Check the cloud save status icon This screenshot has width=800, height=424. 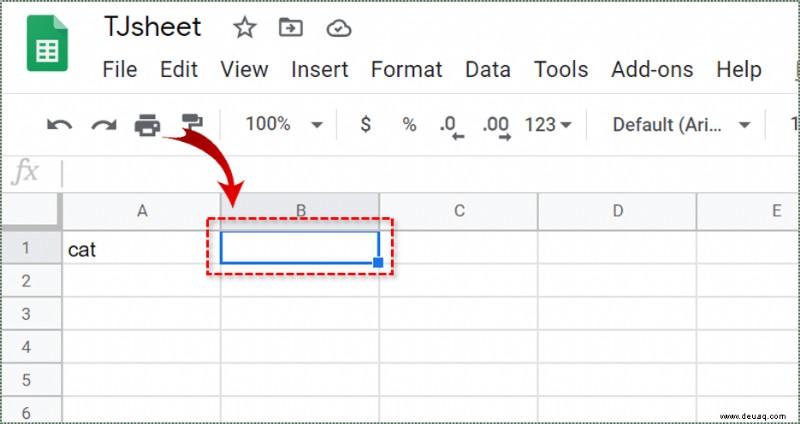(x=339, y=29)
